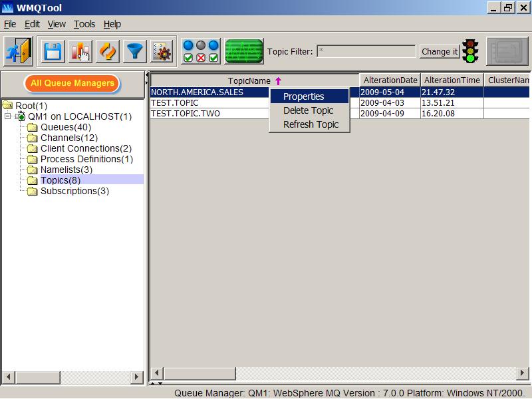Click the orange refresh arrows icon
The height and width of the screenshot is (399, 532).
[x=108, y=52]
